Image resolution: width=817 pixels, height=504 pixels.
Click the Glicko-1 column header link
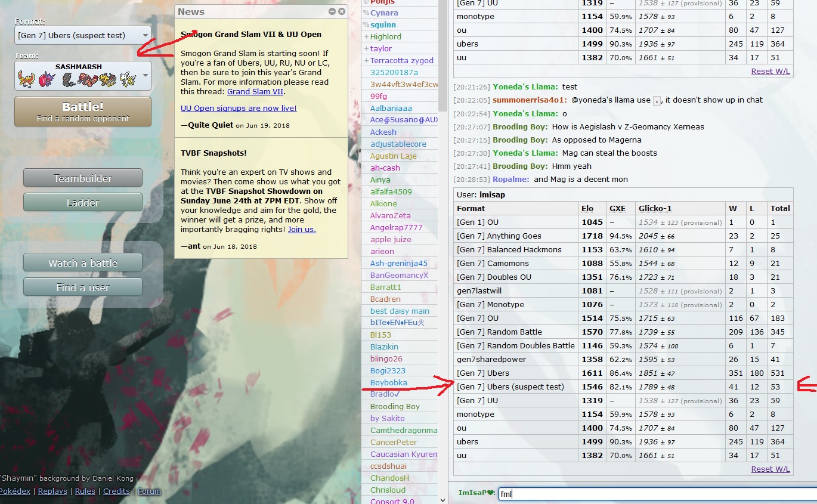[655, 208]
